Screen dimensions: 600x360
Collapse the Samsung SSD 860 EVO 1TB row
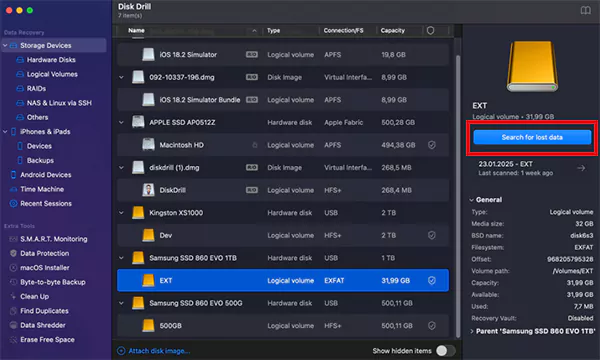click(121, 258)
